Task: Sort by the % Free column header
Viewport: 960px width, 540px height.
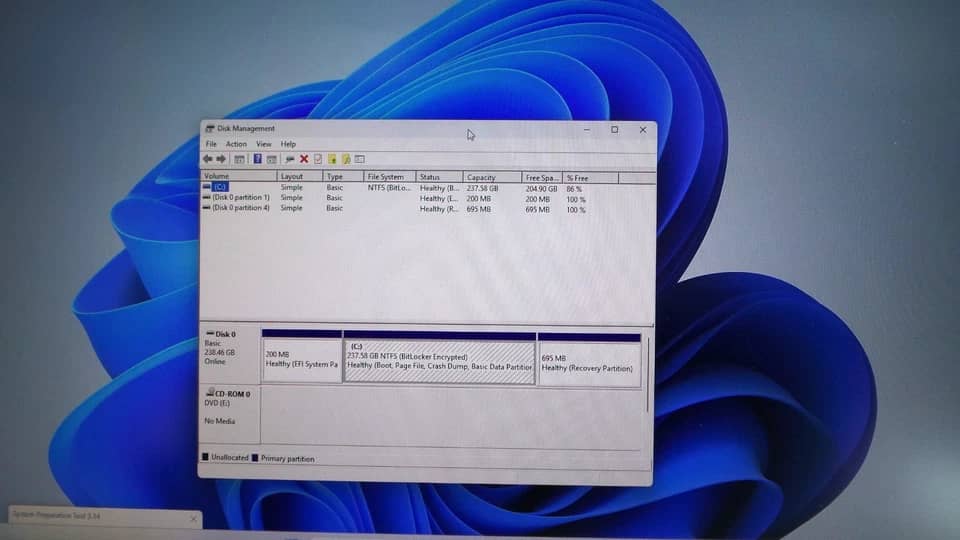Action: [x=590, y=178]
